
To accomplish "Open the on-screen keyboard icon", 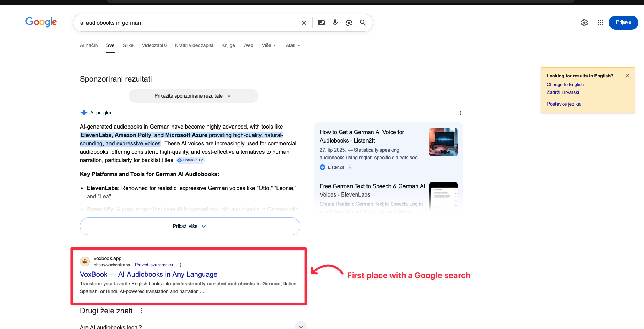I will tap(321, 23).
